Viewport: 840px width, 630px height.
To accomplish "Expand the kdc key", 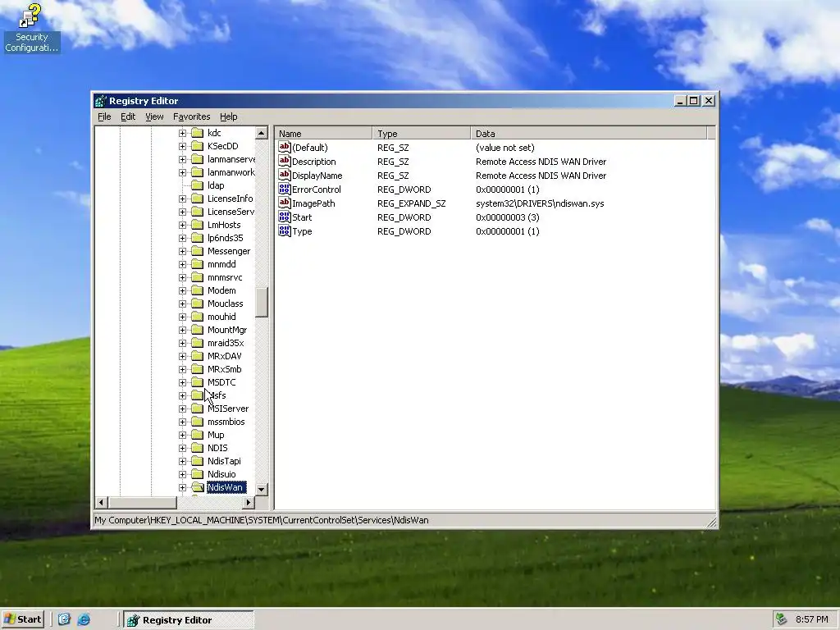I will point(183,133).
